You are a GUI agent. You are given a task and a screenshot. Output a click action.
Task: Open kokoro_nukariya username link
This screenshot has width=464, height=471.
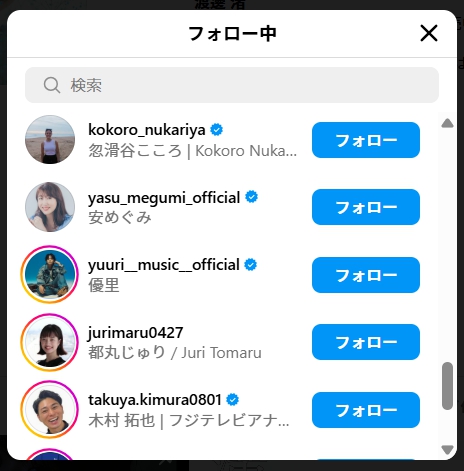(147, 130)
